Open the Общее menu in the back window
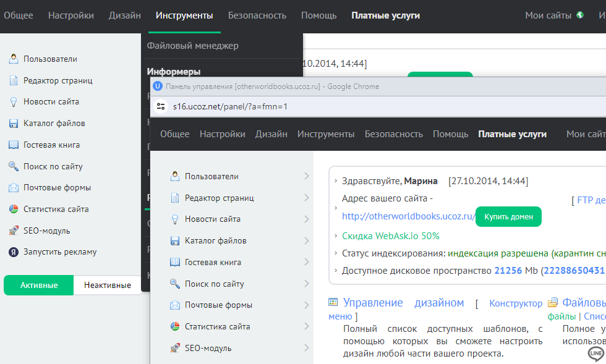The image size is (606, 364). (18, 15)
